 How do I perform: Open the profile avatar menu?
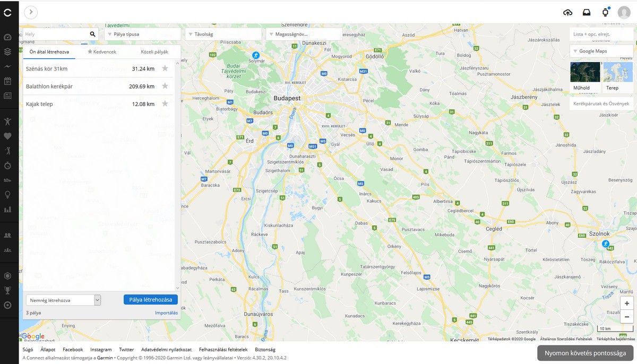[624, 12]
